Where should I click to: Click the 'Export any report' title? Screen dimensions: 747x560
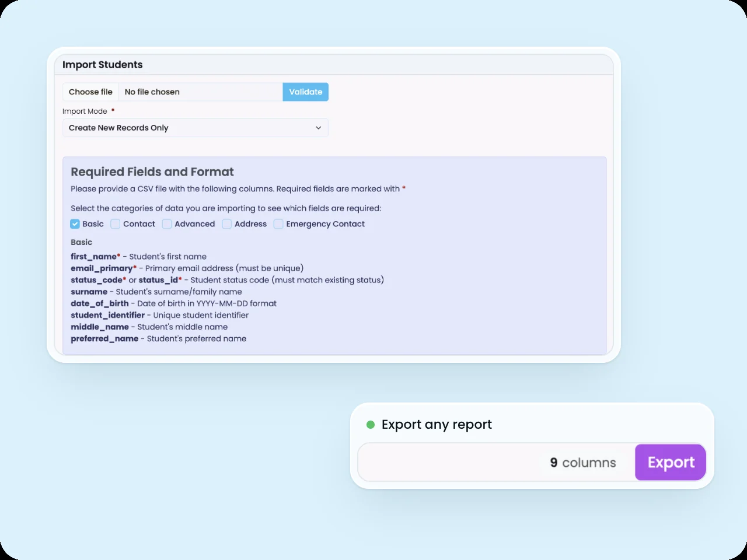pyautogui.click(x=437, y=425)
